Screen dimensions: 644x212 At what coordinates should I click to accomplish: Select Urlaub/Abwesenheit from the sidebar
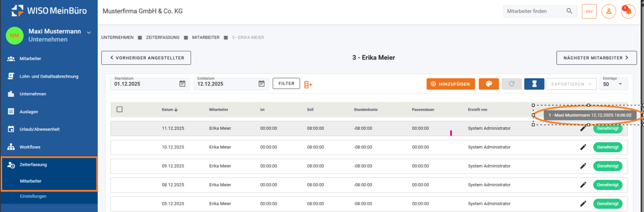(39, 129)
